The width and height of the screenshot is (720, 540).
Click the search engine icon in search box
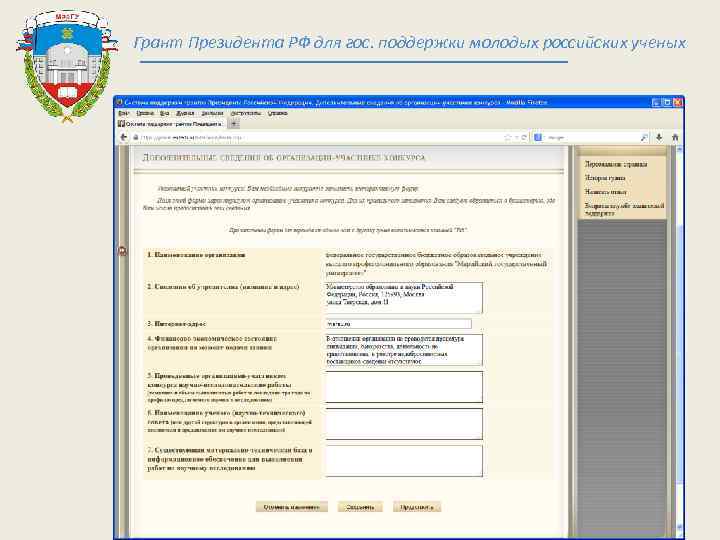tap(538, 137)
